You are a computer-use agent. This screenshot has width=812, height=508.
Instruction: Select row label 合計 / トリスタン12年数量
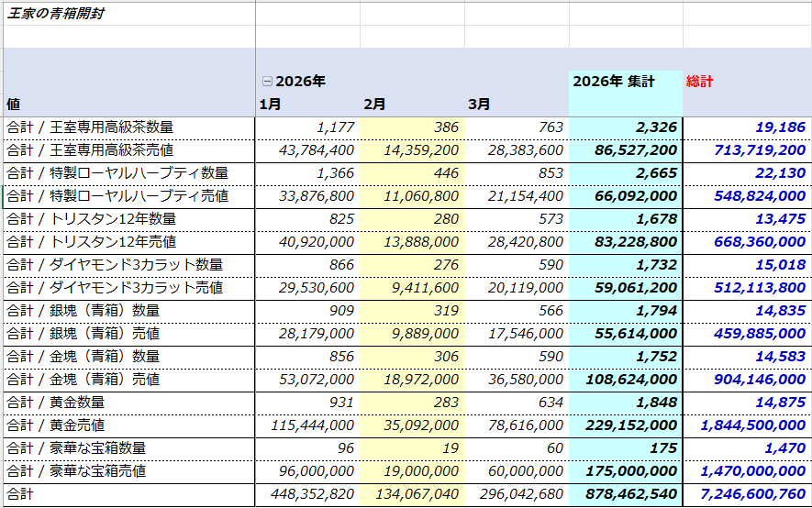(x=91, y=219)
